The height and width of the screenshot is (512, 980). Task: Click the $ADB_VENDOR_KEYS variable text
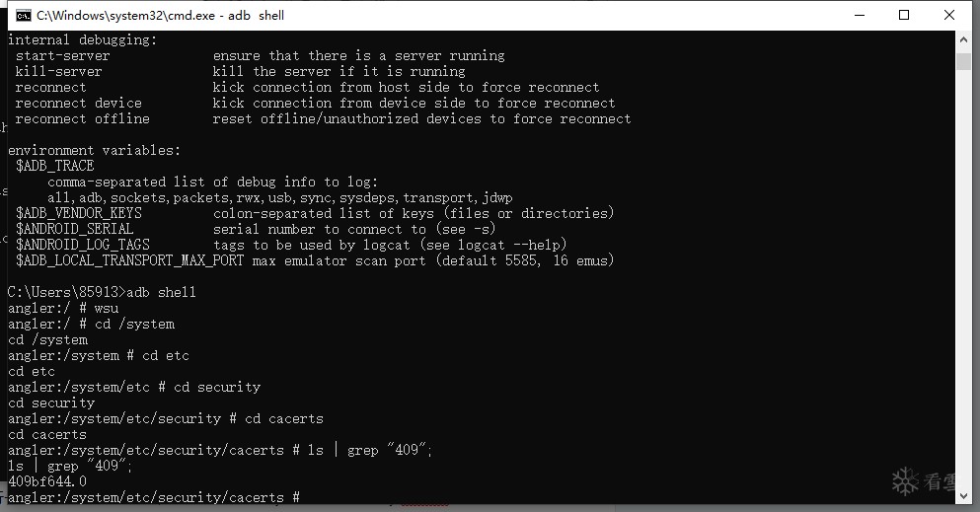click(x=79, y=213)
